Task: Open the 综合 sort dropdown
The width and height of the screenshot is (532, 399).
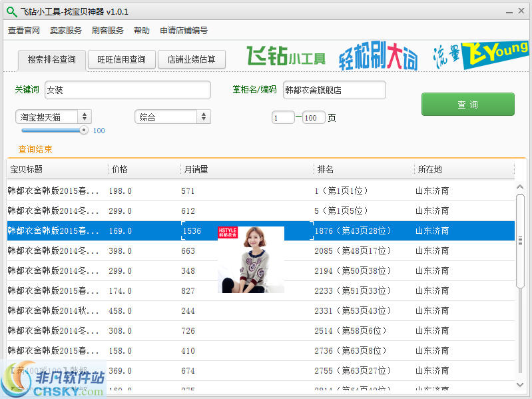Action: pyautogui.click(x=172, y=117)
